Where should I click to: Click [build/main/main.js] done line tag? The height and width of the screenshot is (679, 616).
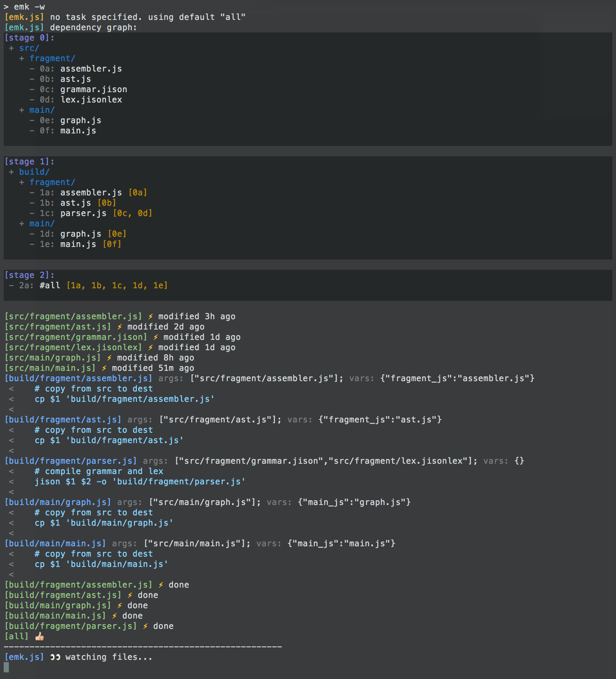(x=55, y=616)
